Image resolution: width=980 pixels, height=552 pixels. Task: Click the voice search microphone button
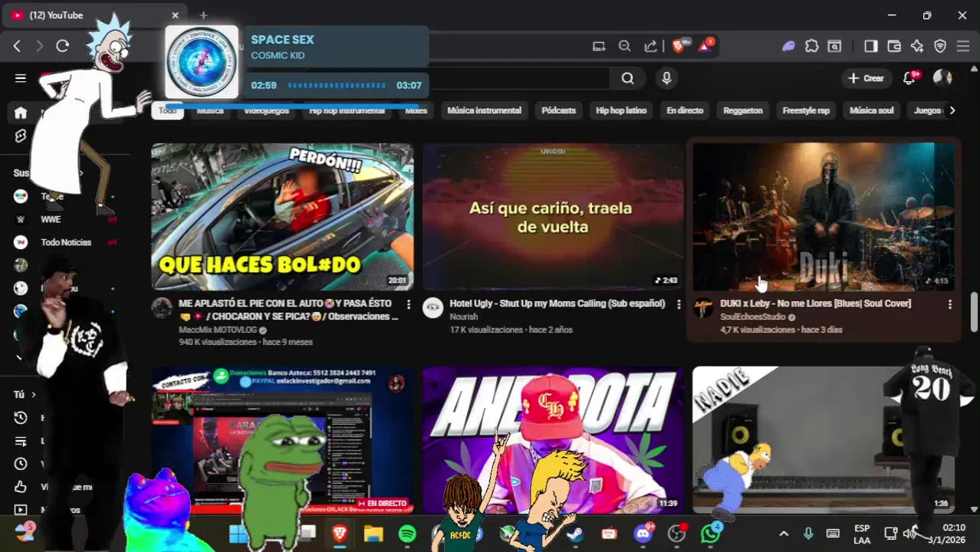(x=666, y=78)
